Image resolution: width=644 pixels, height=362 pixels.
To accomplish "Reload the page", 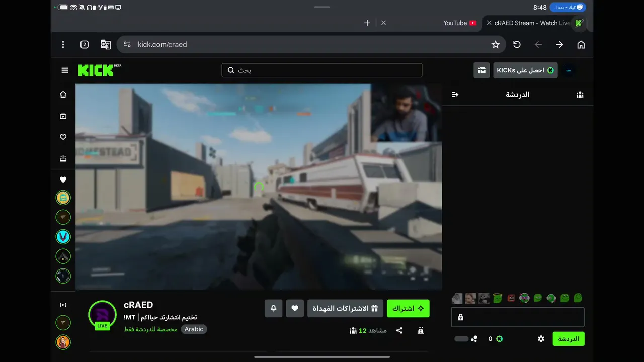I will pos(517,45).
